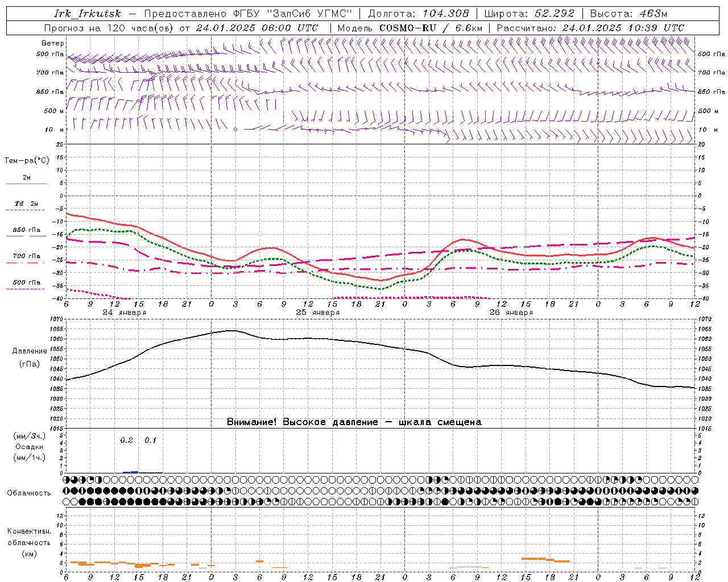Click the Рассчитано: 24.01.2025 10:39 UTC timestamp
The image size is (728, 582).
[x=590, y=28]
